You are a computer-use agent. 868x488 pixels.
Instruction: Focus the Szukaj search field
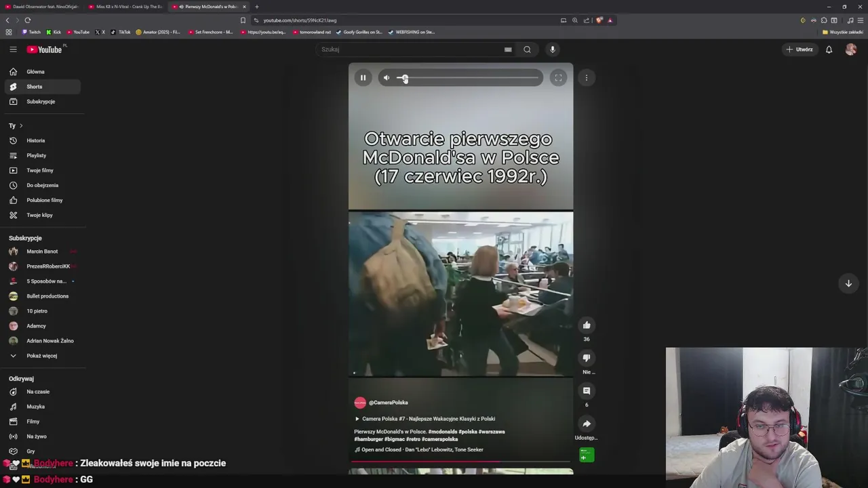tap(410, 49)
